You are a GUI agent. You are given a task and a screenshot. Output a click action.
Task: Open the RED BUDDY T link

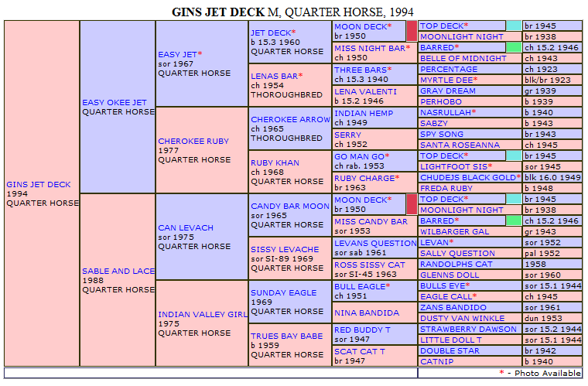pyautogui.click(x=362, y=330)
